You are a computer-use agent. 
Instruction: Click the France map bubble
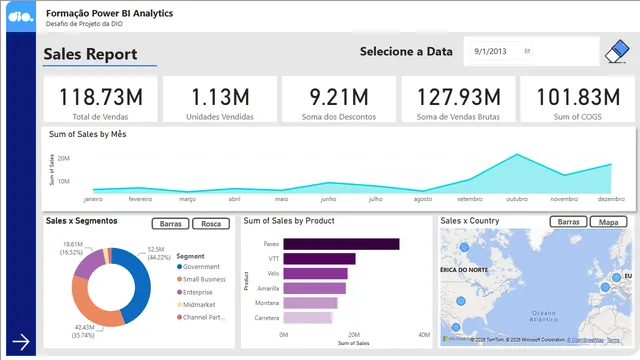tap(605, 287)
